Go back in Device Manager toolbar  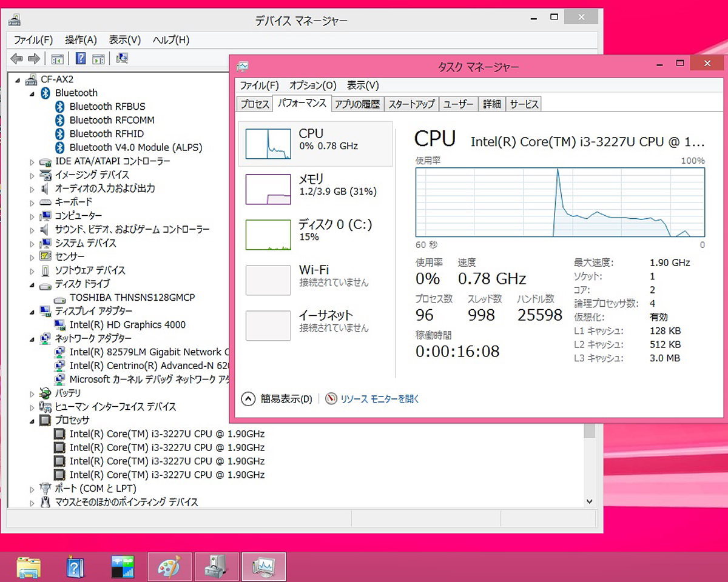17,59
